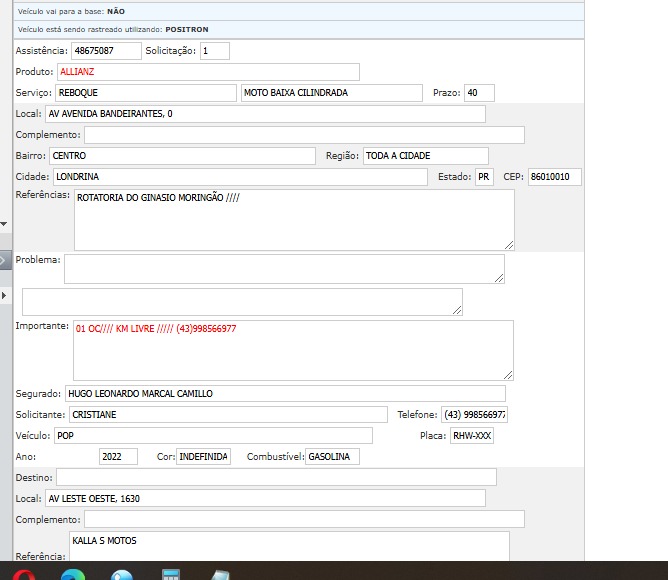Focus the empty Complemento field under Bandeirantes
Viewport: 668px width, 580px height.
coord(304,135)
